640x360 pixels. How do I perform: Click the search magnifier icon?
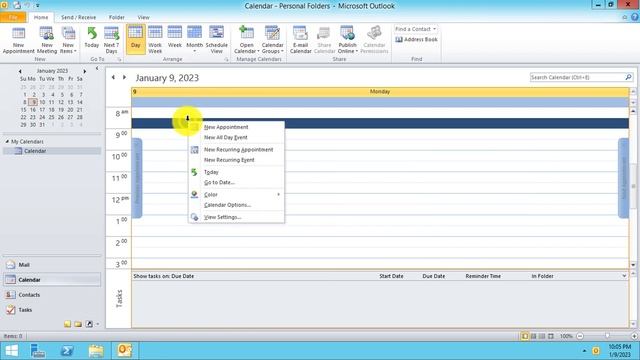point(629,77)
